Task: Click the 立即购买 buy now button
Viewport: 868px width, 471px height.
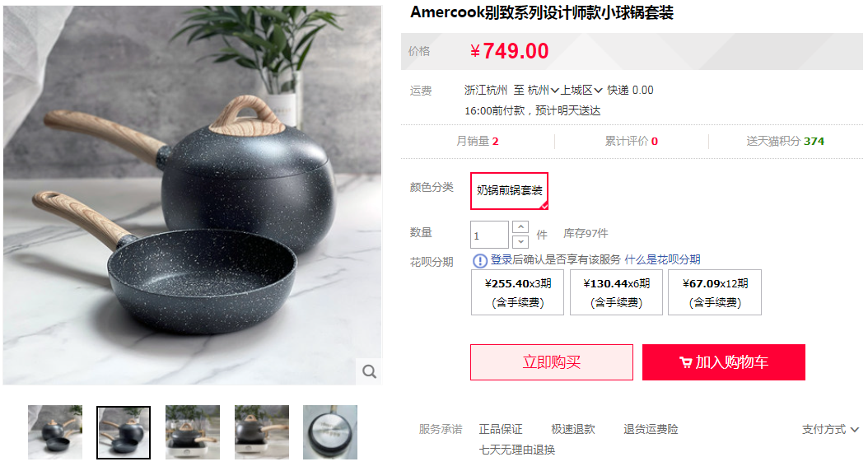Action: pos(552,362)
